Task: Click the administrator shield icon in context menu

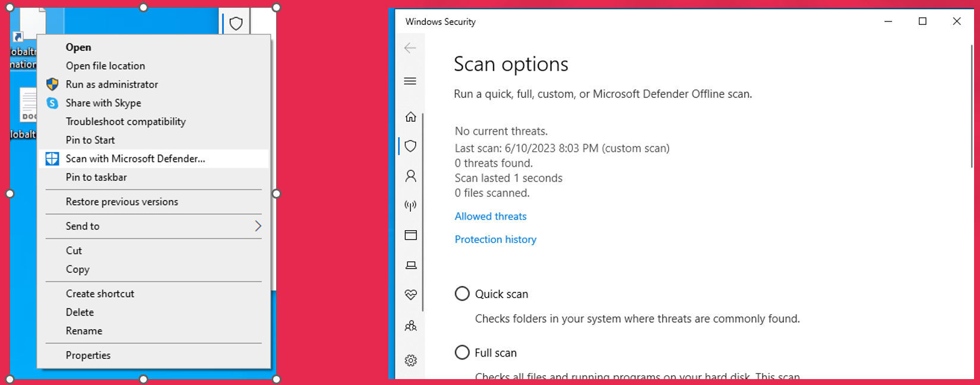Action: coord(52,84)
